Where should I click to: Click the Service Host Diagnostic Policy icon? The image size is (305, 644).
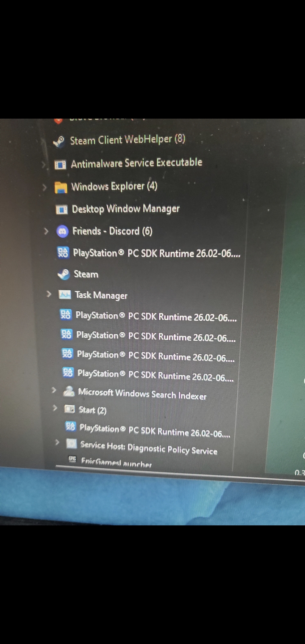tap(72, 444)
